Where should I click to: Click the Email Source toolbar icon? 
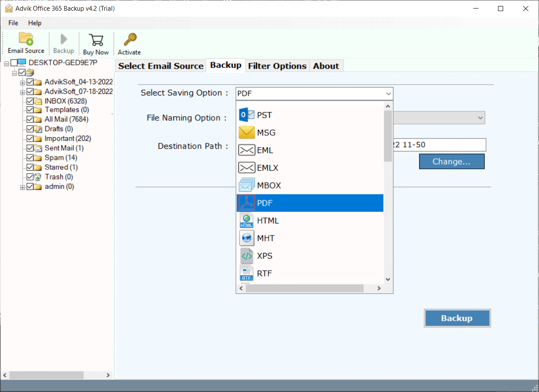click(x=26, y=39)
